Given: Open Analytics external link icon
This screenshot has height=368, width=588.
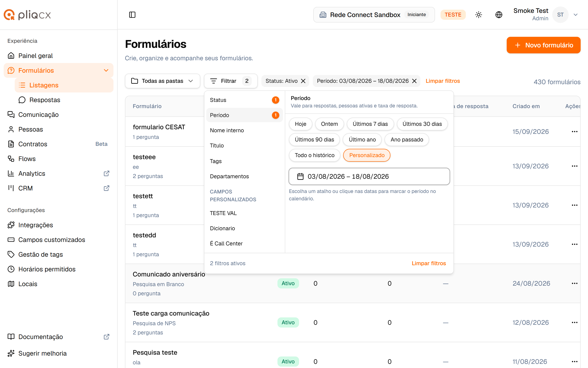Looking at the screenshot, I should [106, 173].
